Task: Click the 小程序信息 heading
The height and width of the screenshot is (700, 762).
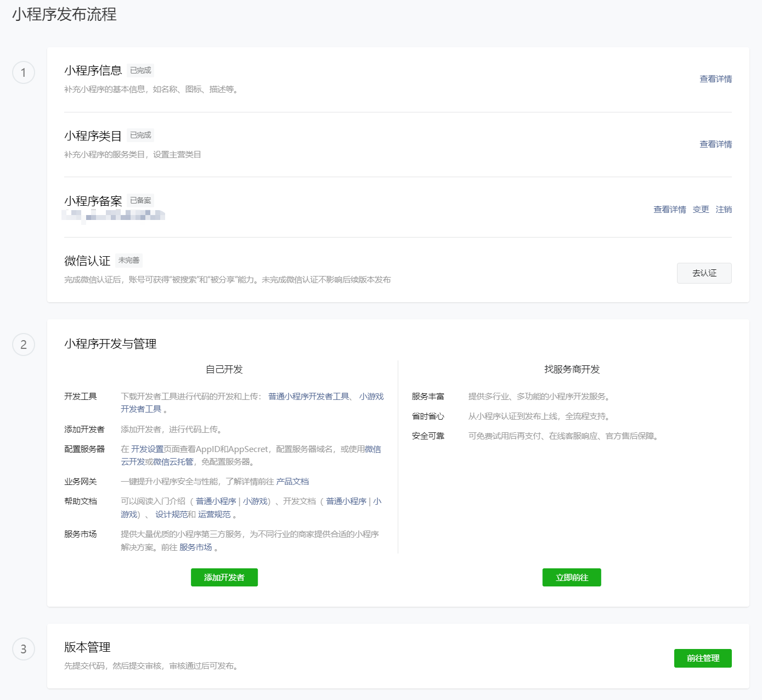Action: (93, 70)
